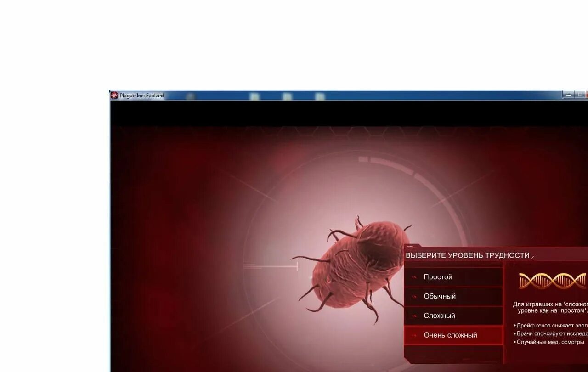
Task: Click the Plague Inc biohazard title bar icon
Action: click(x=114, y=95)
